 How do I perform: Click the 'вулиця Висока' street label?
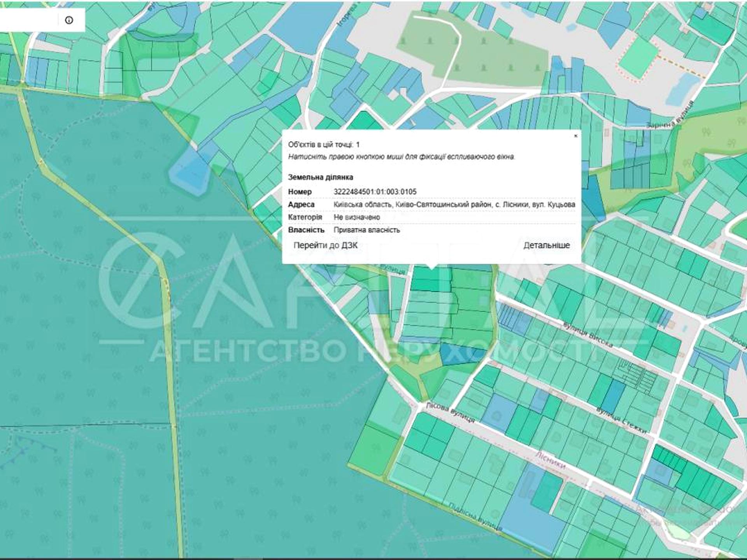pyautogui.click(x=588, y=334)
